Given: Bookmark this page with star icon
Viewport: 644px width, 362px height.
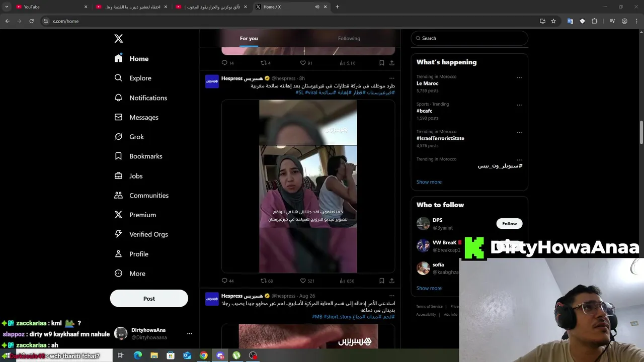Looking at the screenshot, I should pyautogui.click(x=553, y=21).
